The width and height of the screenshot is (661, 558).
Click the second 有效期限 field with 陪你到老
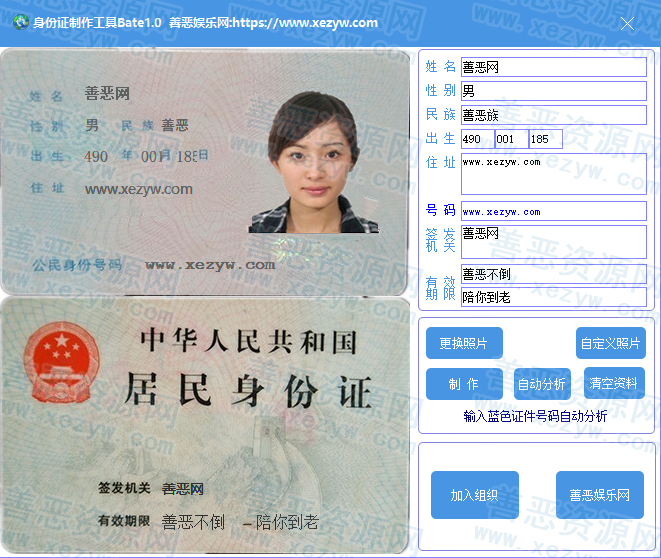553,297
